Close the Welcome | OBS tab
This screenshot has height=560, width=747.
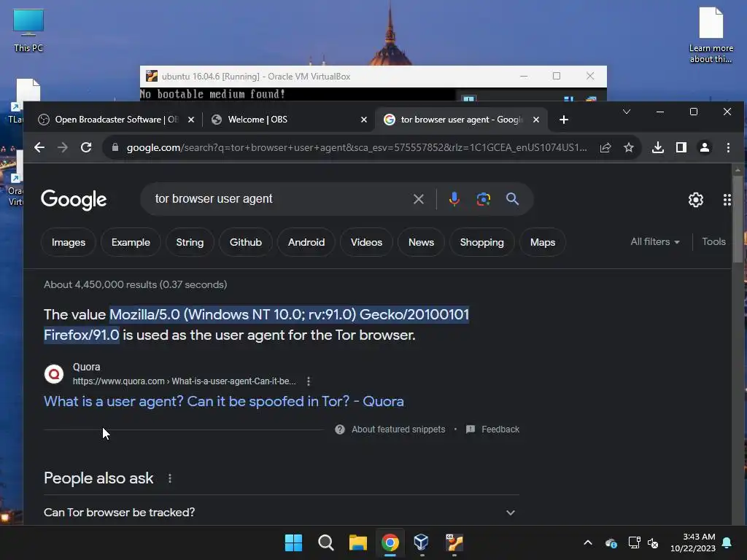pyautogui.click(x=363, y=120)
